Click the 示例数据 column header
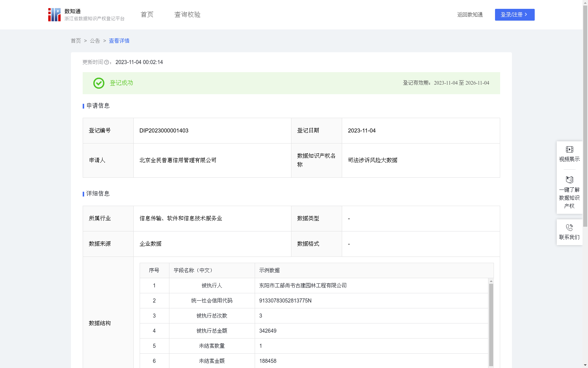This screenshot has width=588, height=368. pyautogui.click(x=374, y=270)
